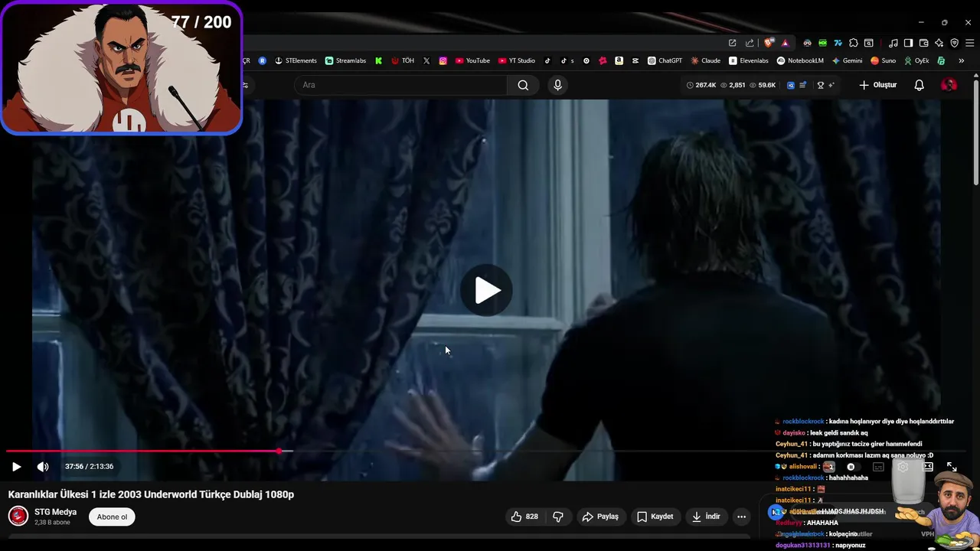Open the NotebookLM bookmark
Image resolution: width=980 pixels, height=551 pixels.
tap(800, 60)
